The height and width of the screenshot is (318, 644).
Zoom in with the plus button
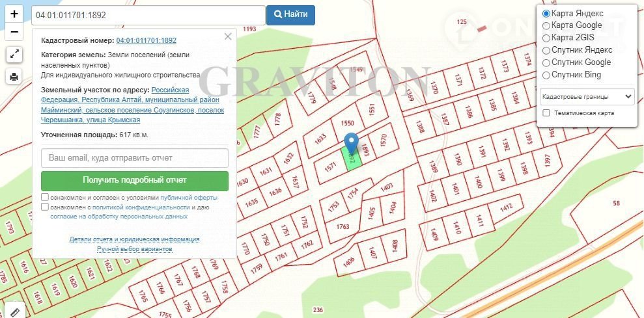click(x=14, y=14)
